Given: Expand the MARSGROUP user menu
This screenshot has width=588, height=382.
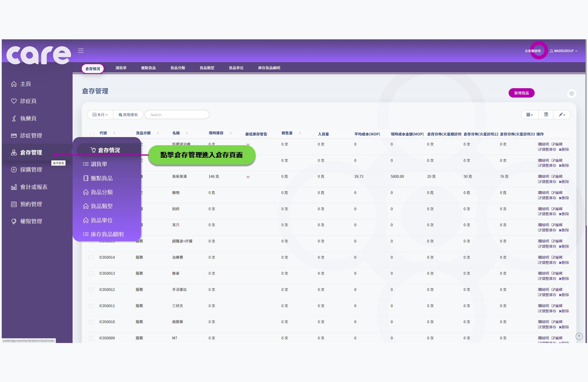Looking at the screenshot, I should point(564,51).
